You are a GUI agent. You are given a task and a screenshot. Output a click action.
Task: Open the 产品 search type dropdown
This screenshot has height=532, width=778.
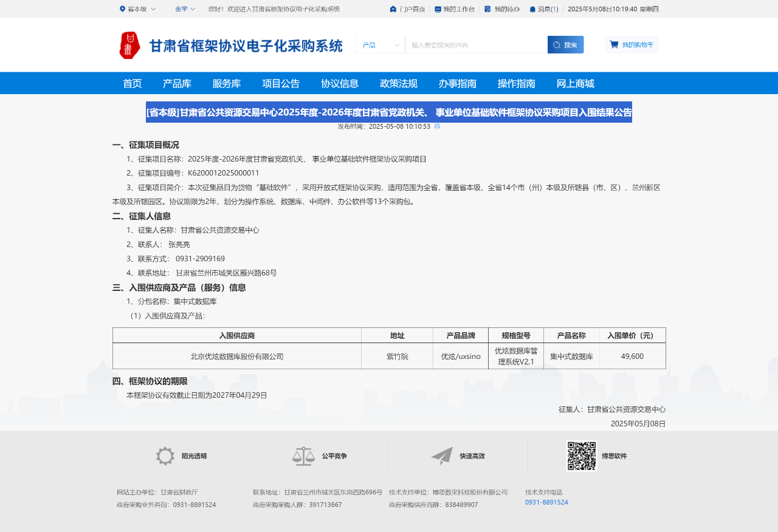point(380,45)
